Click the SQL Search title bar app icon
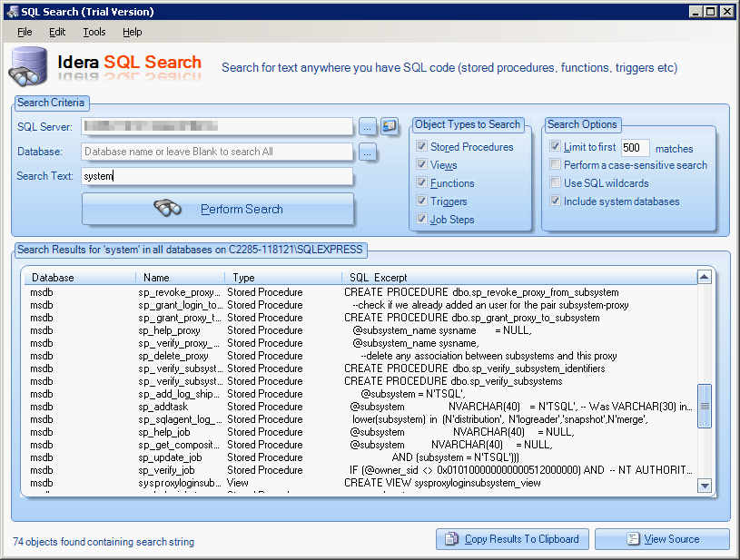Image resolution: width=740 pixels, height=560 pixels. point(12,12)
